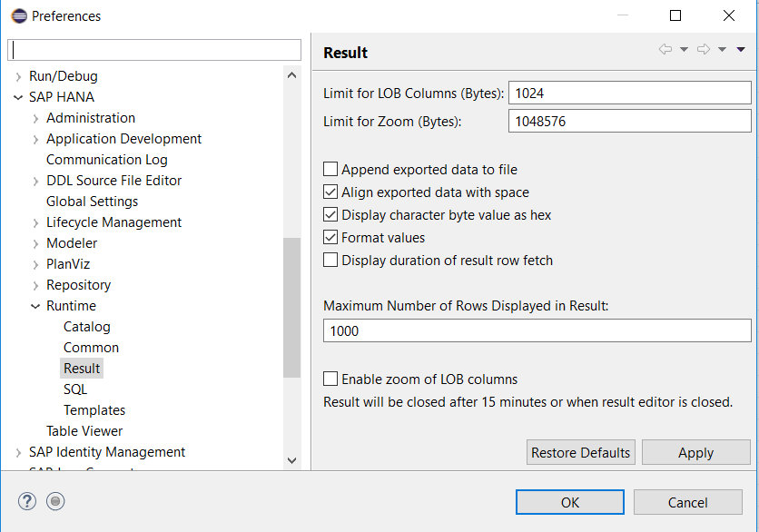The image size is (759, 532).
Task: Open the Help question-mark icon
Action: (x=26, y=501)
